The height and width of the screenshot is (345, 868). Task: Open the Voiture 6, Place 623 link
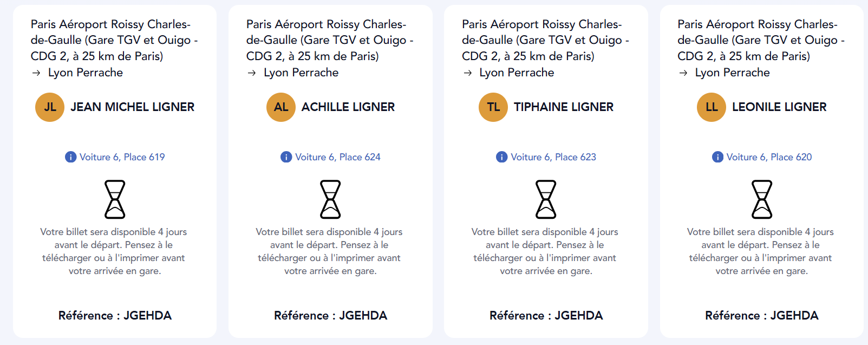pos(553,157)
